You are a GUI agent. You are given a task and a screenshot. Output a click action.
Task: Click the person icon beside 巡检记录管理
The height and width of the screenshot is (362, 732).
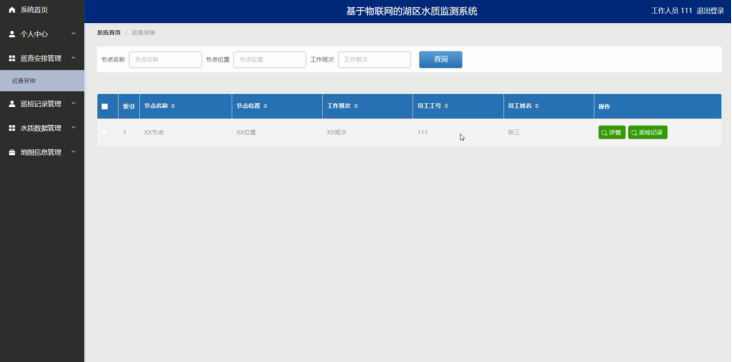pos(12,104)
